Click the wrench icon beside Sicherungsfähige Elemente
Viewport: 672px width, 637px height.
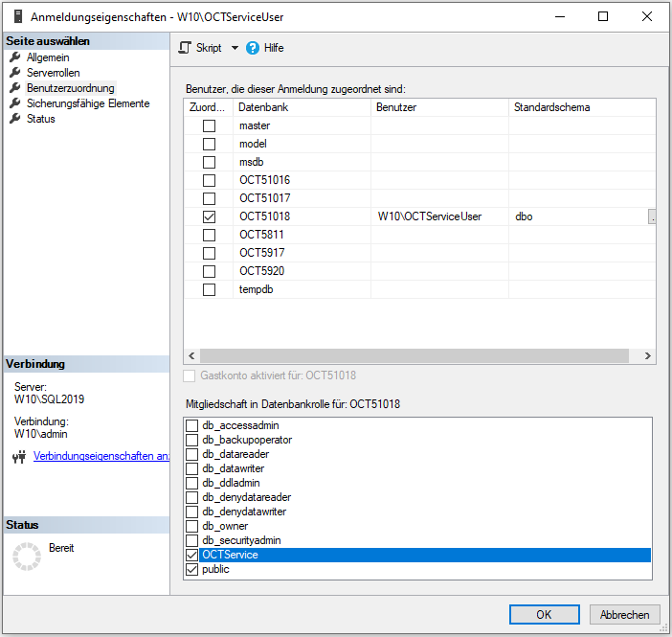click(15, 103)
